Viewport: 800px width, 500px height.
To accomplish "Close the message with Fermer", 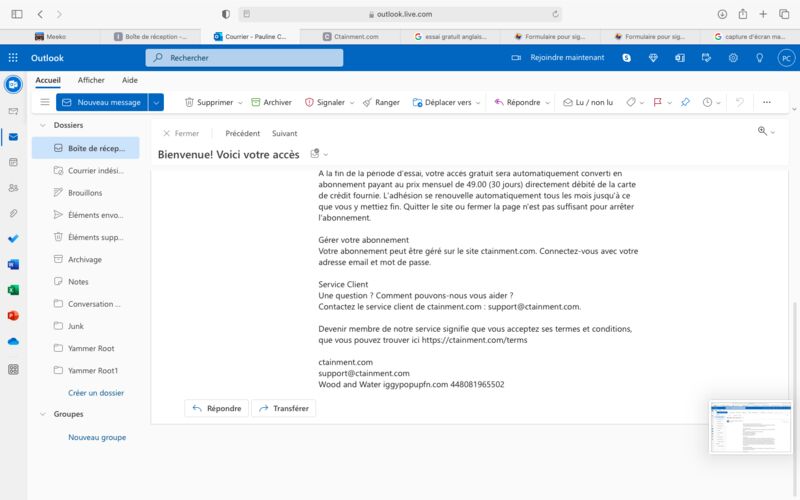I will tap(181, 133).
